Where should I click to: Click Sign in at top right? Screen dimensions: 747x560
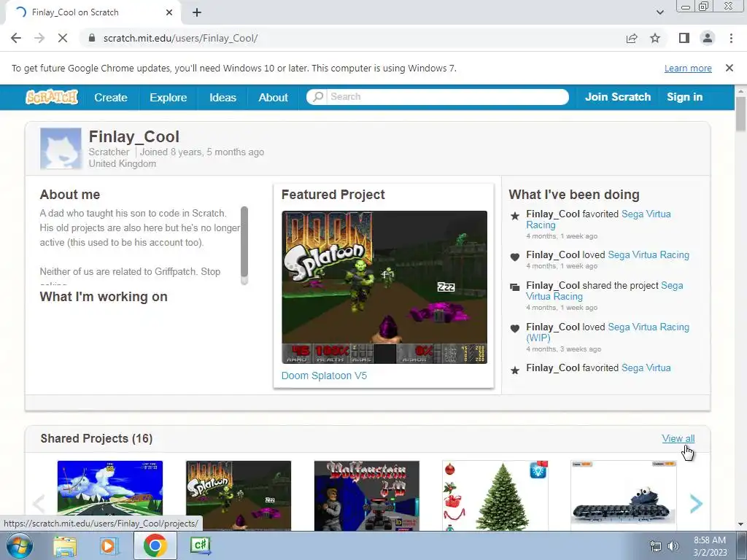coord(684,97)
